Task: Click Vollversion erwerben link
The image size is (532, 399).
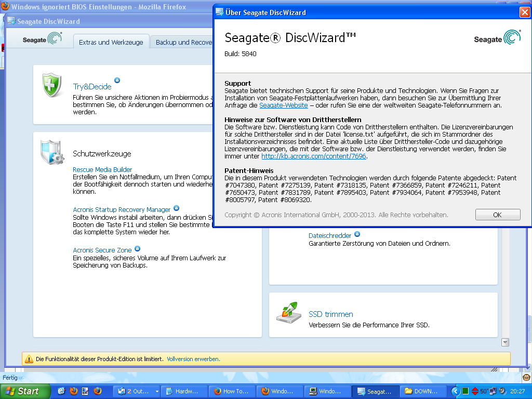Action: click(193, 359)
